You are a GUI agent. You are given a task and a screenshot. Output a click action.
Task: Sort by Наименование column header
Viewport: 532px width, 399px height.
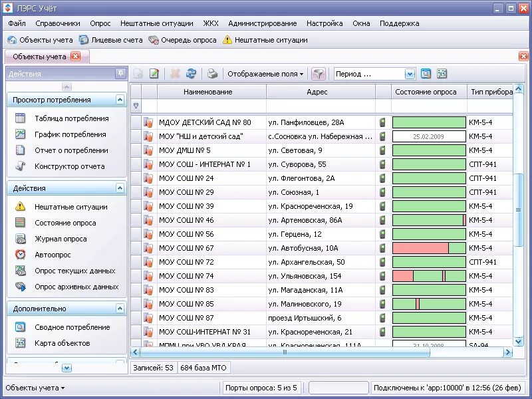(211, 92)
